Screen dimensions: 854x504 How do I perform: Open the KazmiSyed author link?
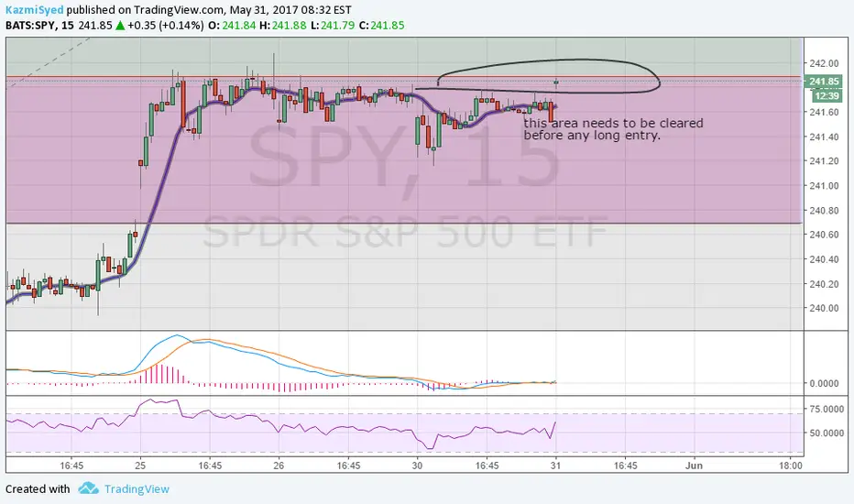(34, 10)
